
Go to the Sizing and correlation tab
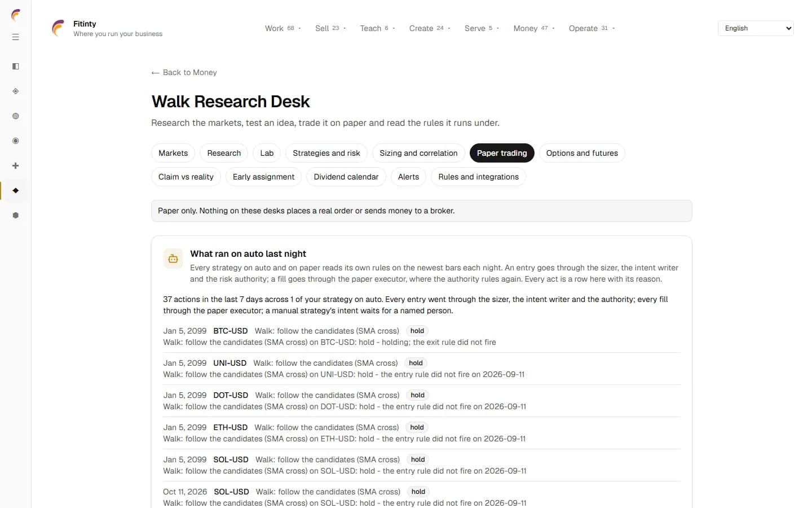[x=418, y=153]
